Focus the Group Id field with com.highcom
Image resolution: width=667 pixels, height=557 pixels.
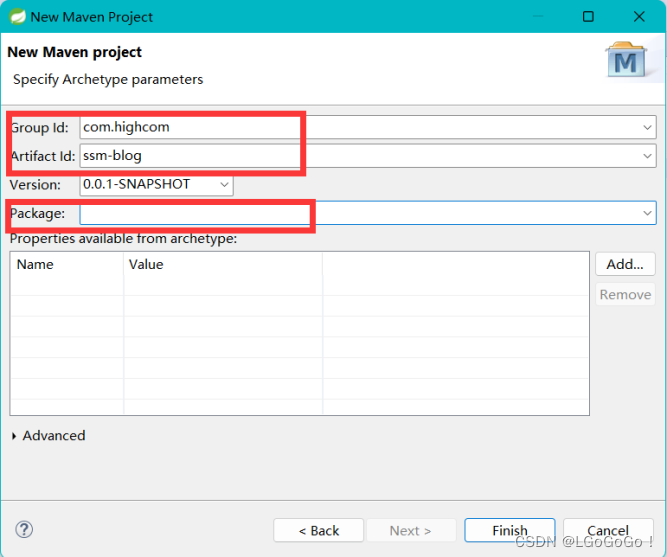tap(368, 127)
